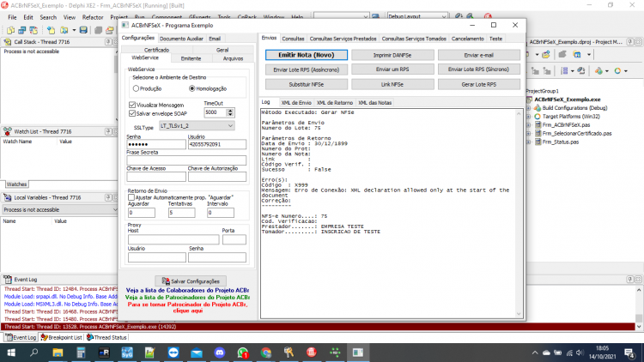
Task: Open the SSLType combo box
Action: click(197, 125)
